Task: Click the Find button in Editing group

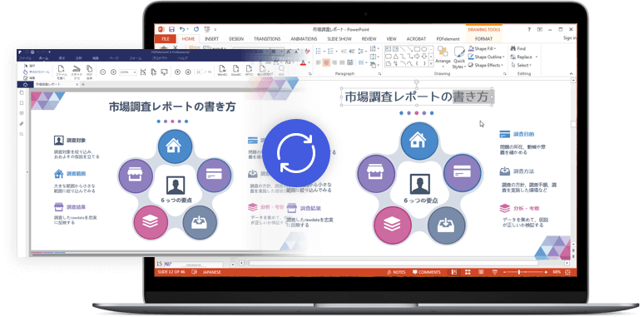Action: 518,48
